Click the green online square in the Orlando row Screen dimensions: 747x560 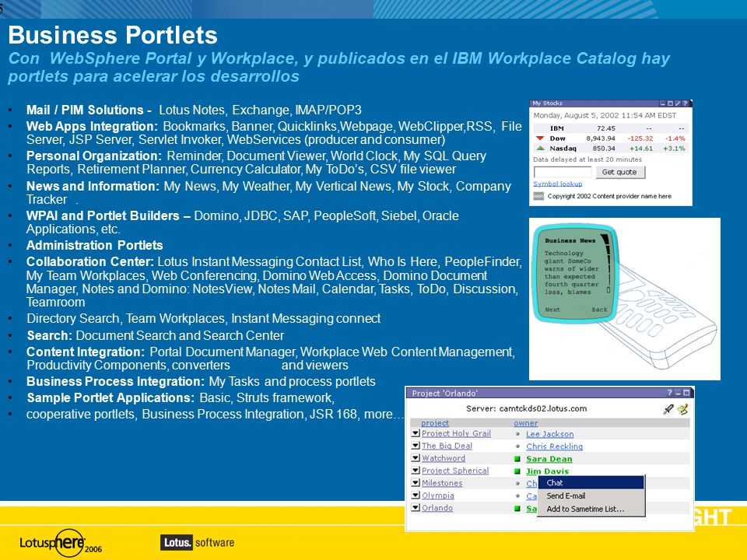(517, 509)
